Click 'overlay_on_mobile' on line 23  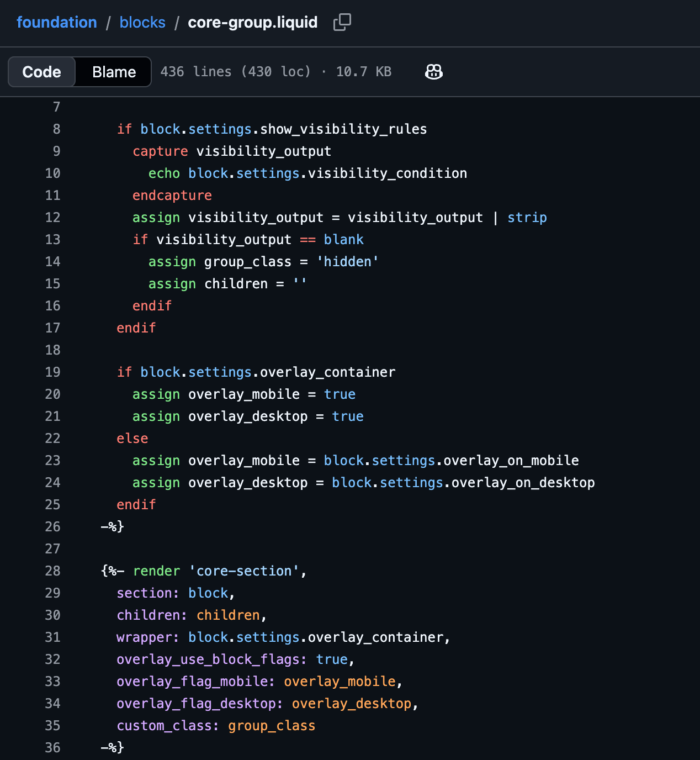(511, 461)
